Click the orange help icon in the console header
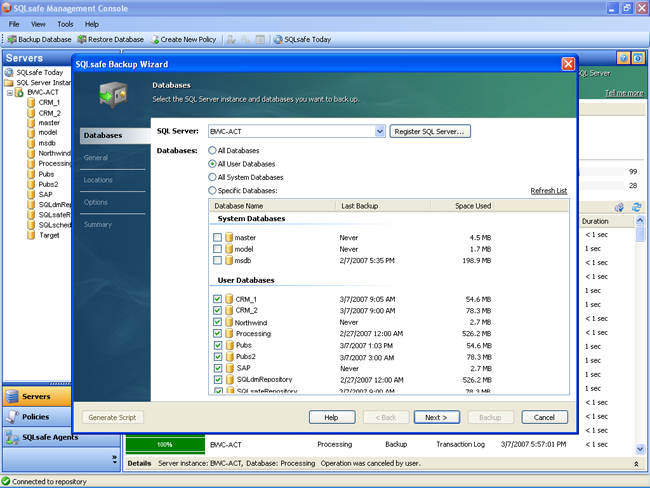 (623, 58)
